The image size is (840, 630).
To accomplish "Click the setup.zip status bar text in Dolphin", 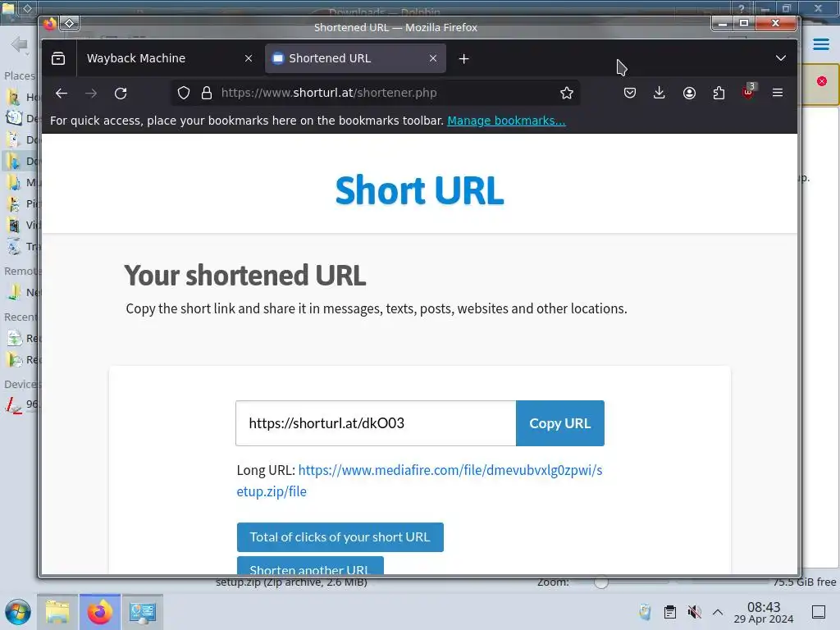I will (291, 582).
